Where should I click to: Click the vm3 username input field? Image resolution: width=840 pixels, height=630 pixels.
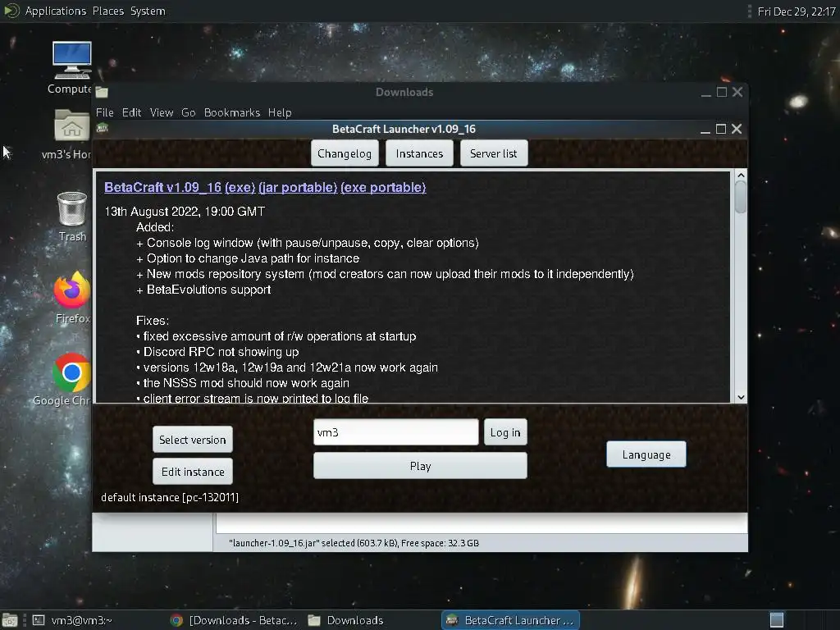(x=396, y=432)
